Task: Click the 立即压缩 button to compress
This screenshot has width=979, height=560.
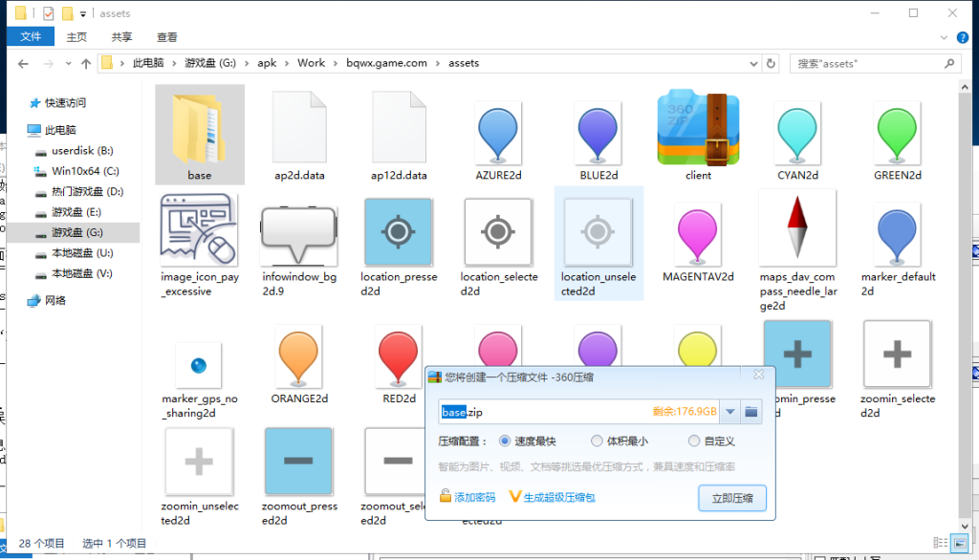Action: tap(732, 497)
